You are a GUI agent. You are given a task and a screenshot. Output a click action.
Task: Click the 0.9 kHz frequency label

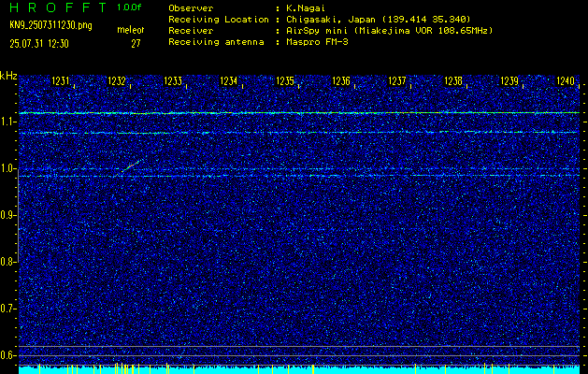pos(7,215)
